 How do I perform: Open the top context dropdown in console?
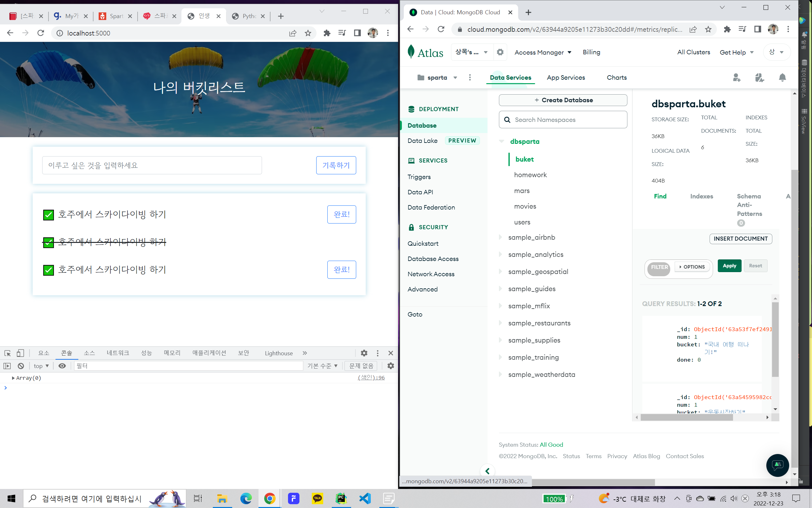41,366
